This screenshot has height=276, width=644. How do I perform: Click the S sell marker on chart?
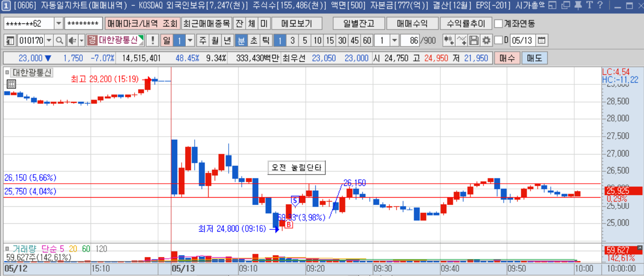click(x=295, y=201)
